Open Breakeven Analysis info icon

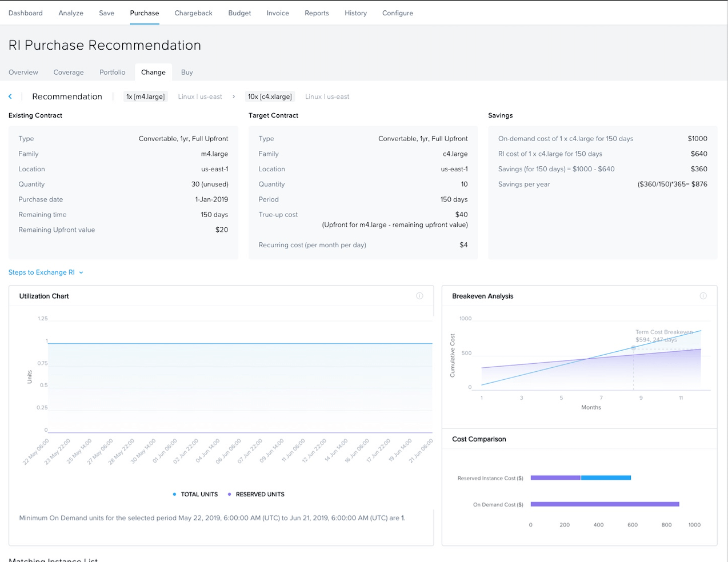pos(703,296)
